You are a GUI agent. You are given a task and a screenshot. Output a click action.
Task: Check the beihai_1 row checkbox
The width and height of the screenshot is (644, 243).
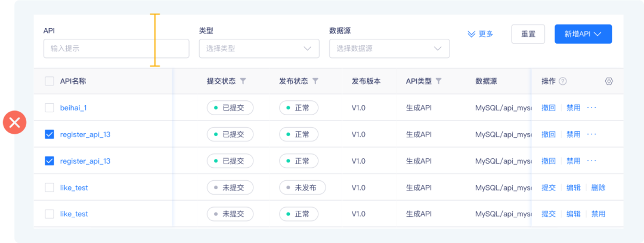49,108
